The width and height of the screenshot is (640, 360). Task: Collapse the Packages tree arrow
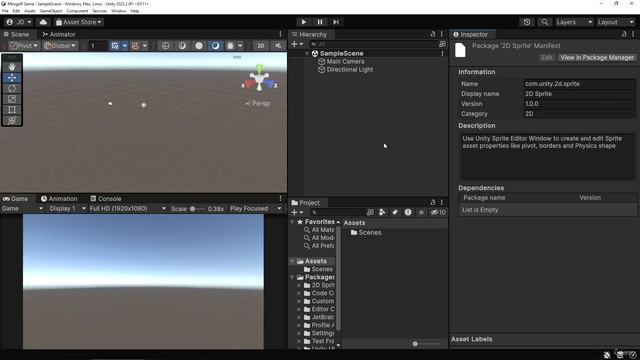(x=292, y=277)
